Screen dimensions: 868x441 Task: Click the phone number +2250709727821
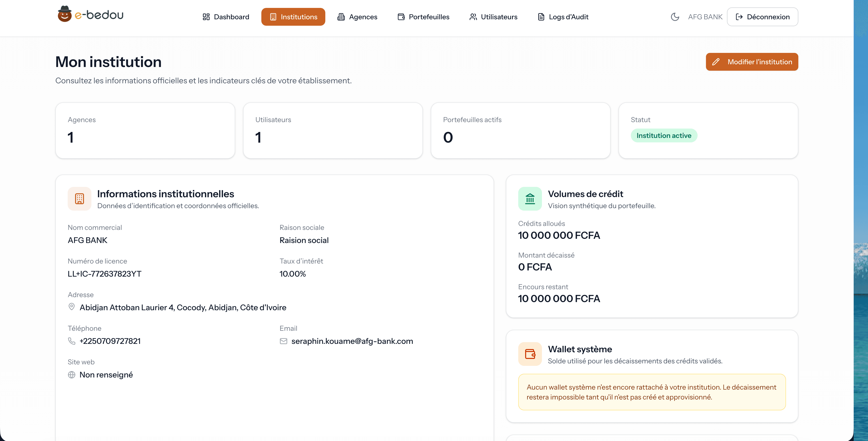(110, 341)
